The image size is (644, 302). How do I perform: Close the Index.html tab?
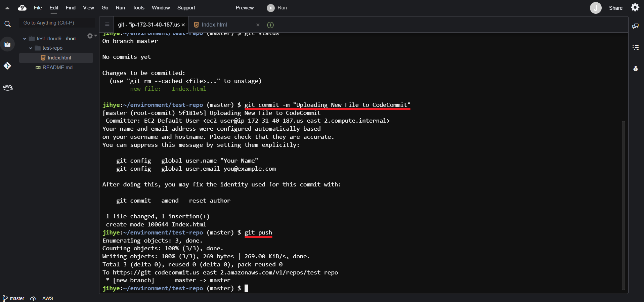(258, 25)
